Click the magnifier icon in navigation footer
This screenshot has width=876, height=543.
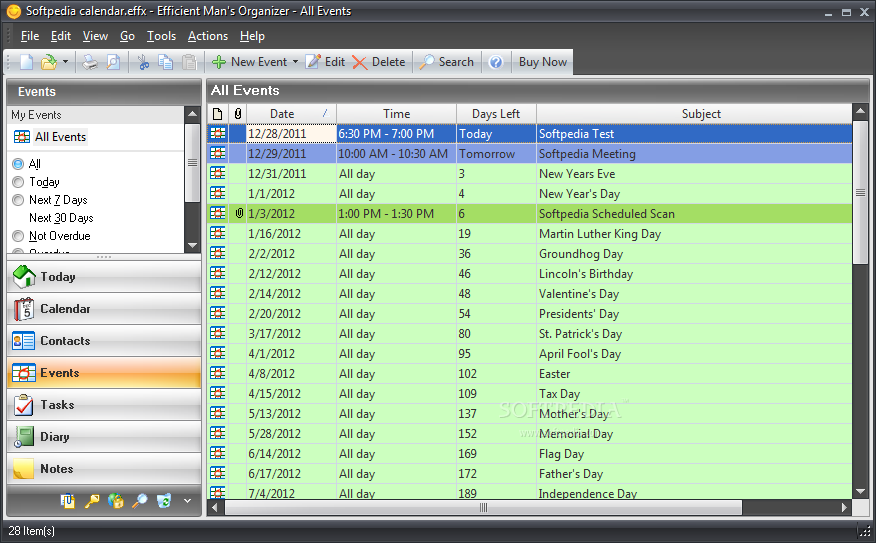point(140,501)
